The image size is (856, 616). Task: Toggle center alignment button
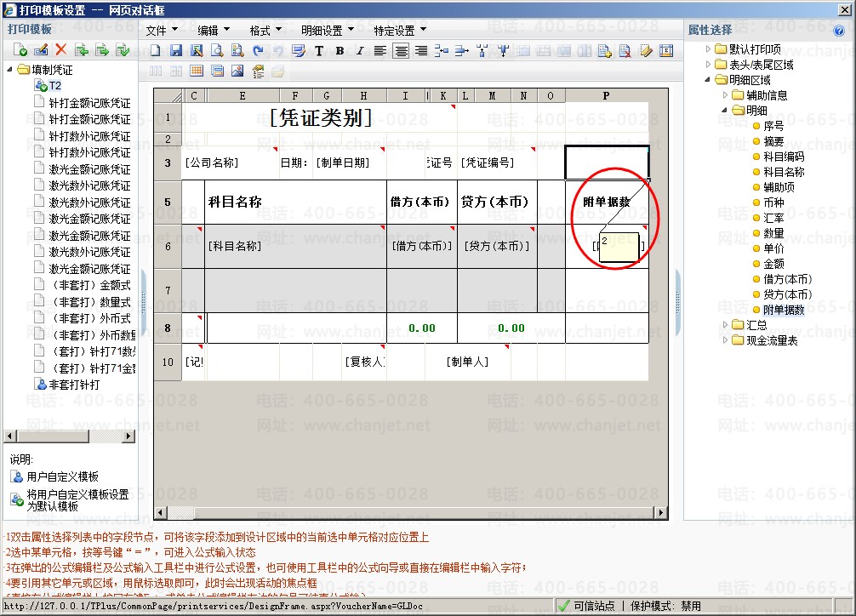pyautogui.click(x=401, y=51)
